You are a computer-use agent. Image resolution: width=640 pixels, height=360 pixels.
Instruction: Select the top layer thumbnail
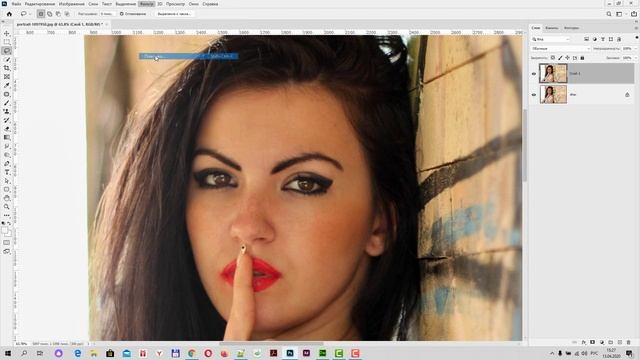pyautogui.click(x=553, y=73)
